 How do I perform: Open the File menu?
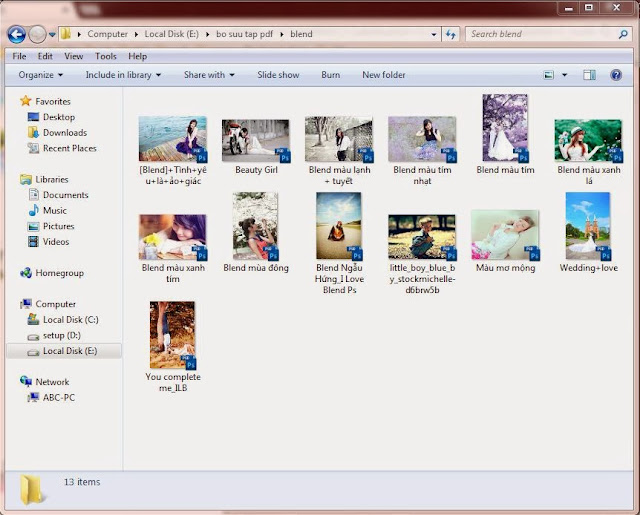click(19, 56)
